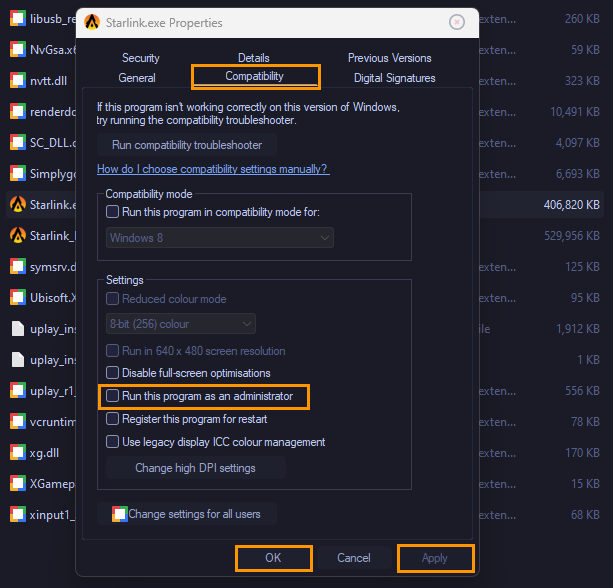613x588 pixels.
Task: Switch to the Details tab
Action: (254, 58)
